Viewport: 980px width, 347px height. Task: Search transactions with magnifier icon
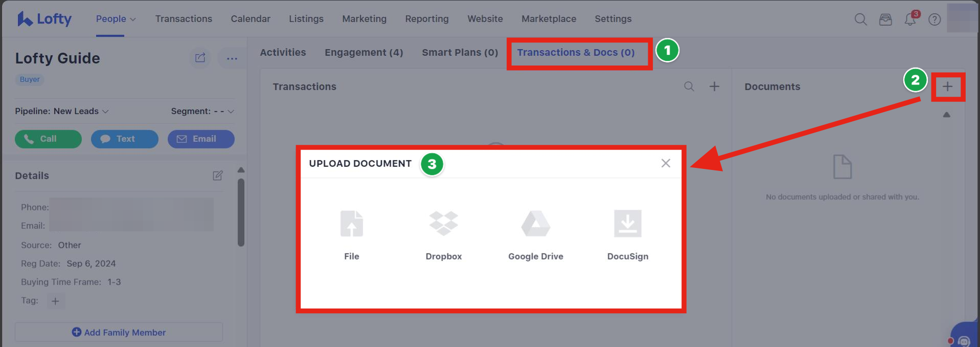click(x=689, y=86)
